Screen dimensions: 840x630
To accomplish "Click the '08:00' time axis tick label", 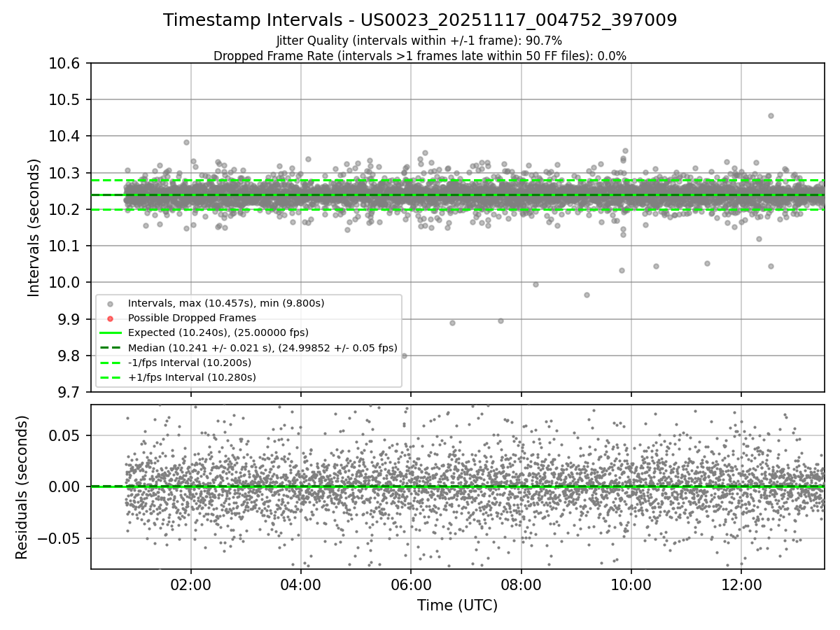I will pos(521,584).
